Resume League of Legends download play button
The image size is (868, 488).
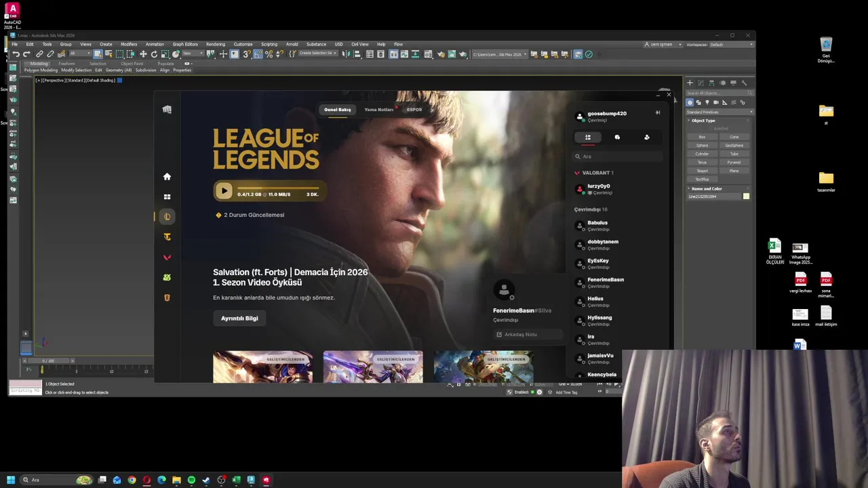224,191
